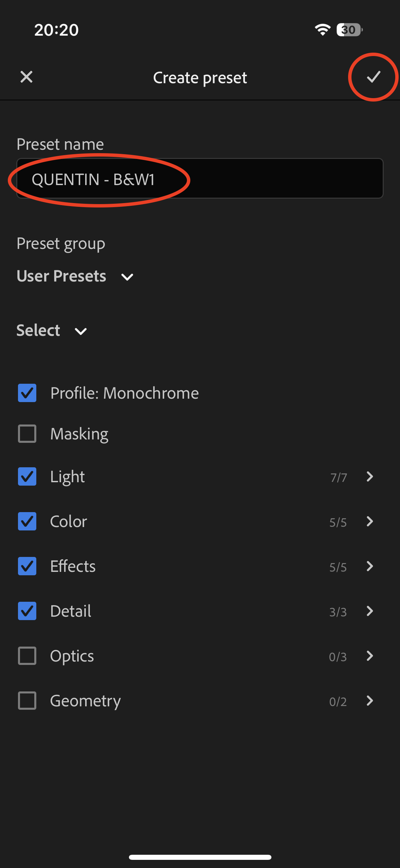This screenshot has height=868, width=400.
Task: Uncheck Profile: Monochrome checkbox
Action: click(27, 393)
